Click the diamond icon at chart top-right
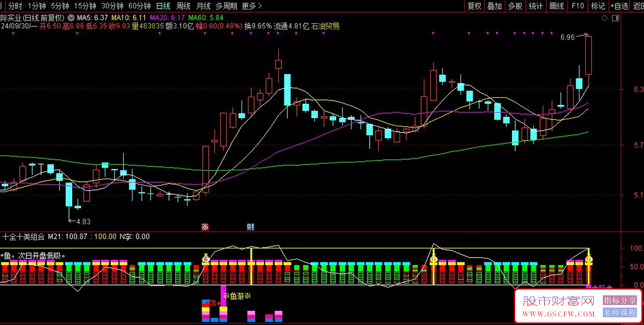 click(x=603, y=19)
